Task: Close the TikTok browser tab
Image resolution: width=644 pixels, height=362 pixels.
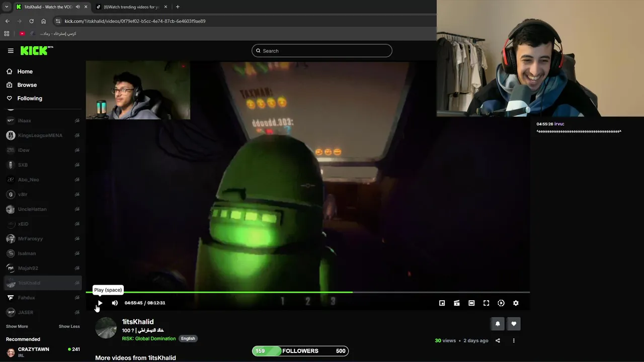Action: 166,7
